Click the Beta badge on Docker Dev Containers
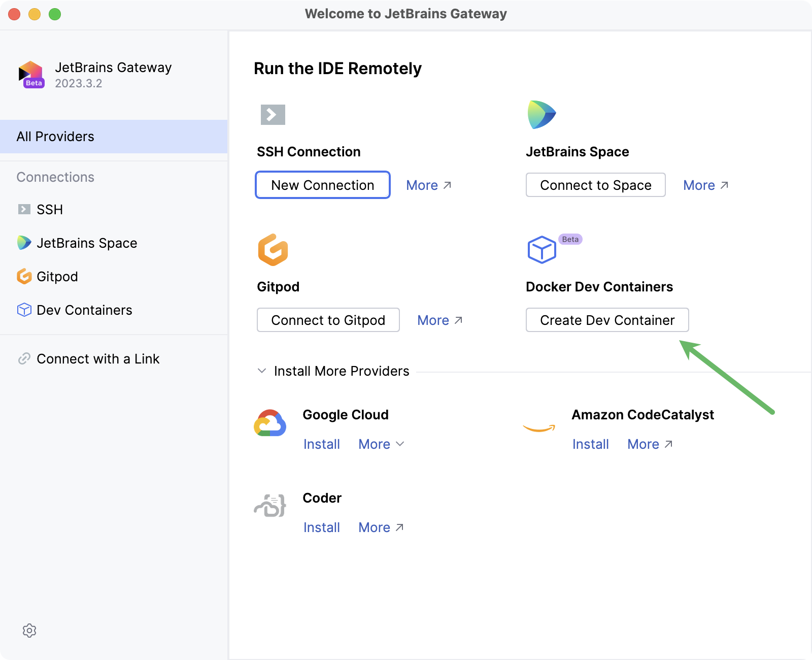Screen dimensions: 812x660 click(570, 239)
